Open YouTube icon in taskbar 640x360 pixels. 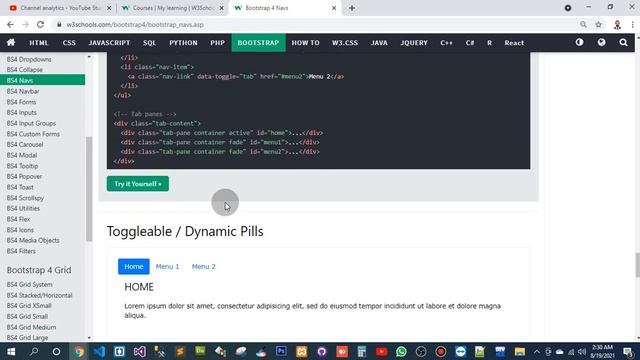click(x=382, y=351)
